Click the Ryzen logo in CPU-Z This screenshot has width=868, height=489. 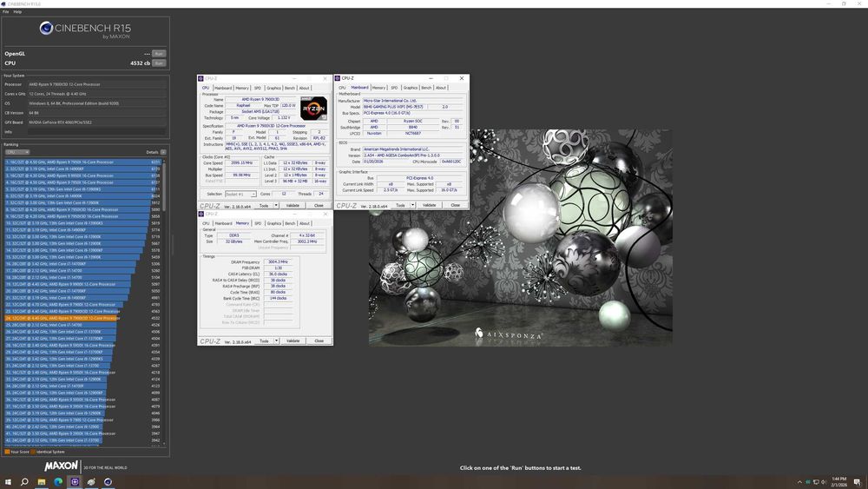[x=313, y=109]
